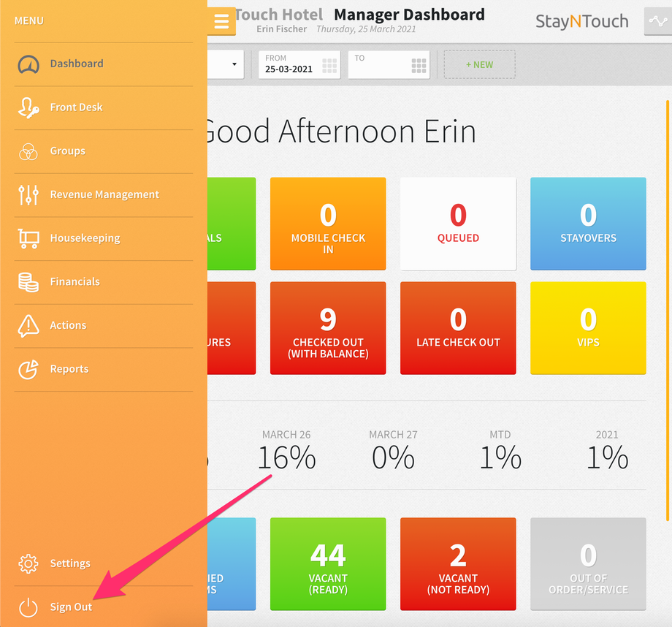Viewport: 672px width, 627px height.
Task: Click the Front Desk key icon
Action: pyautogui.click(x=28, y=107)
